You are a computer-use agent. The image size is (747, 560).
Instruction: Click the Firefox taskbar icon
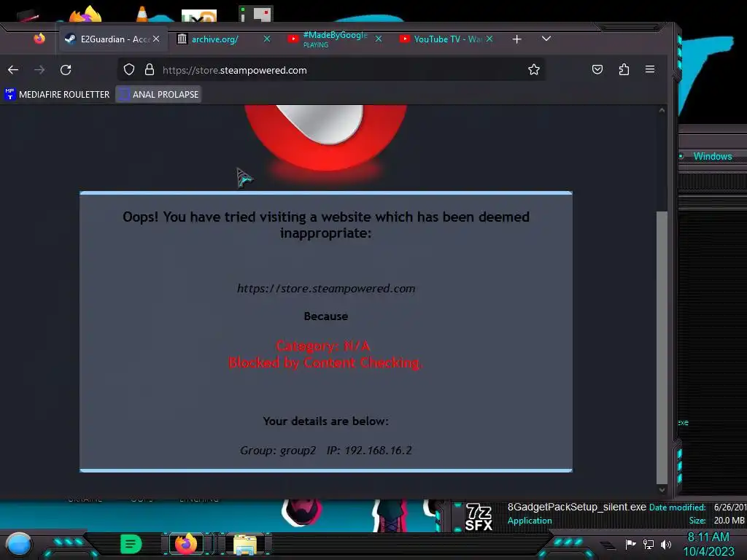pos(186,544)
